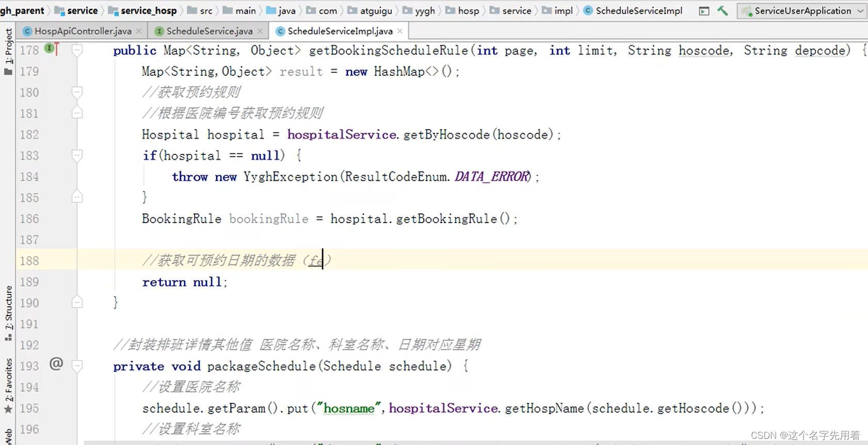Close the ScheduleServiceImpl.java tab

(400, 31)
